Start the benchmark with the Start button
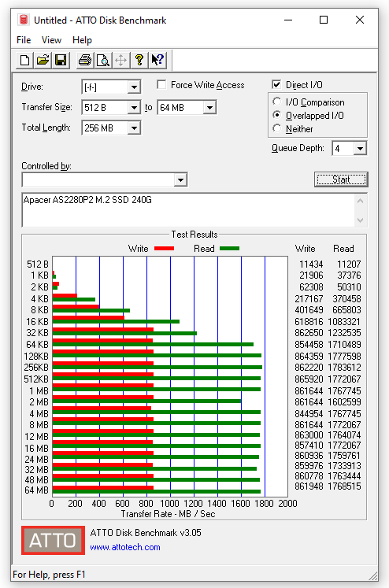The height and width of the screenshot is (588, 389). tap(341, 179)
